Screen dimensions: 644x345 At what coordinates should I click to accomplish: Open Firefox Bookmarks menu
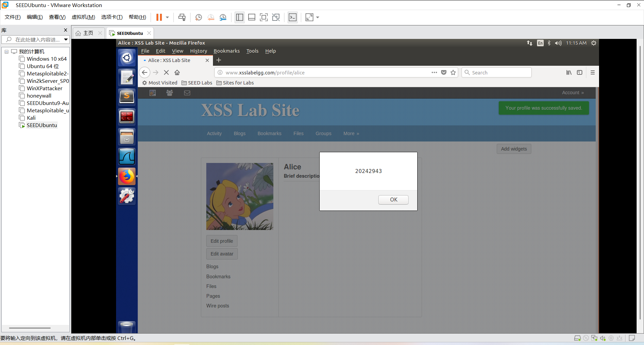pyautogui.click(x=227, y=51)
